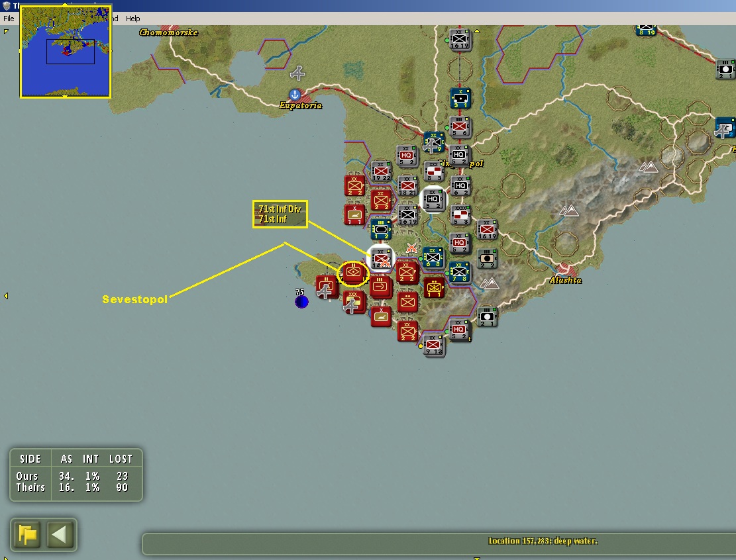Click the left-pointing arrow button beside the flags
The image size is (736, 560).
pos(60,534)
